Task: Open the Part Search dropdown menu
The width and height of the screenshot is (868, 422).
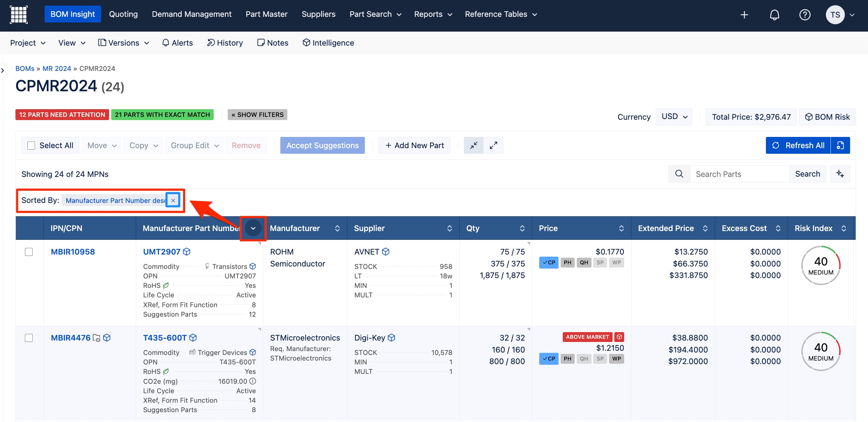Action: [375, 14]
